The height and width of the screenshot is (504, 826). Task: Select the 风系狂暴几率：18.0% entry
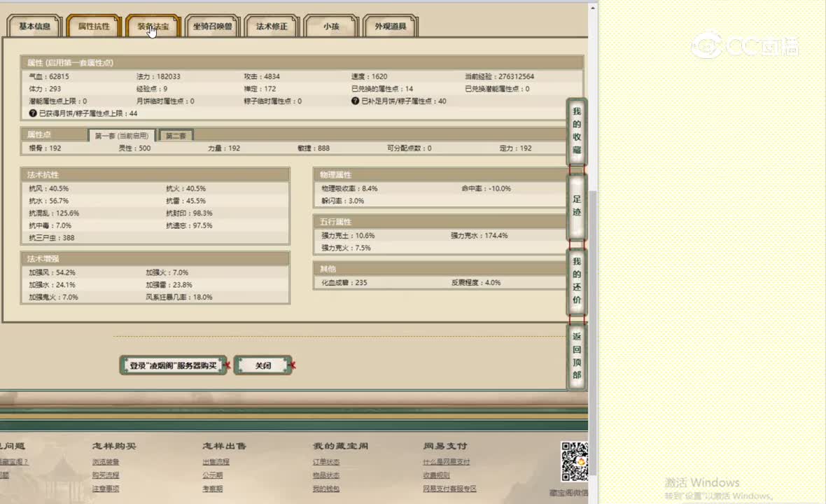(x=179, y=297)
